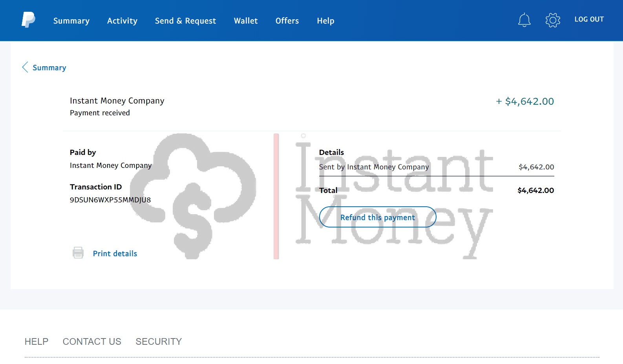Select the Wallet menu item
Viewport: 623px width, 364px height.
pyautogui.click(x=246, y=21)
